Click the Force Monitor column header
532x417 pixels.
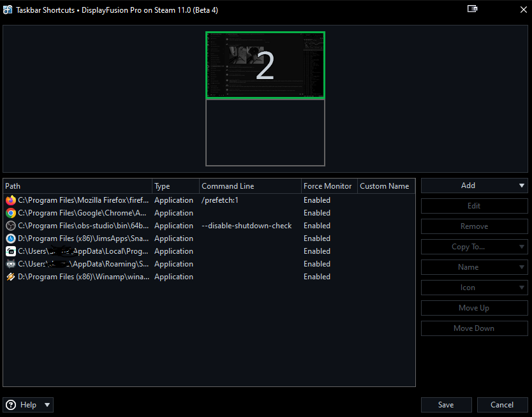coord(328,186)
